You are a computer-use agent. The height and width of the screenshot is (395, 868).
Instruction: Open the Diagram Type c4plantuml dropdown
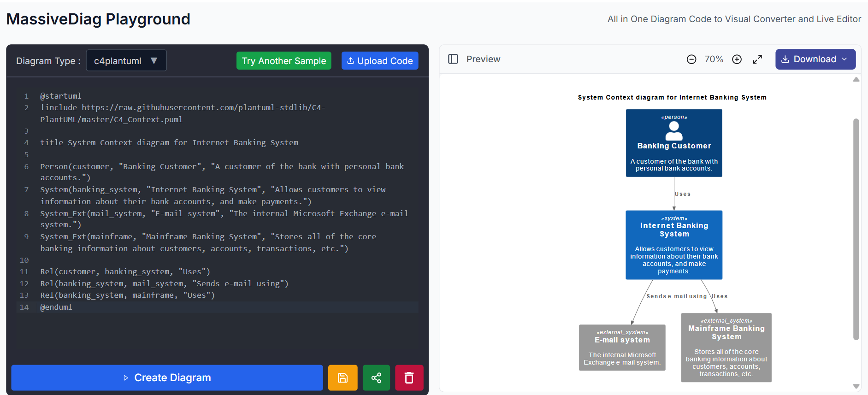pos(126,61)
